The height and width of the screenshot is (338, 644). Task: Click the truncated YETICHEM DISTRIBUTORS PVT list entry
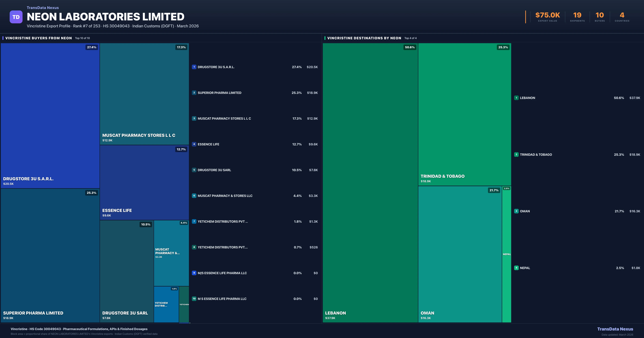(223, 221)
